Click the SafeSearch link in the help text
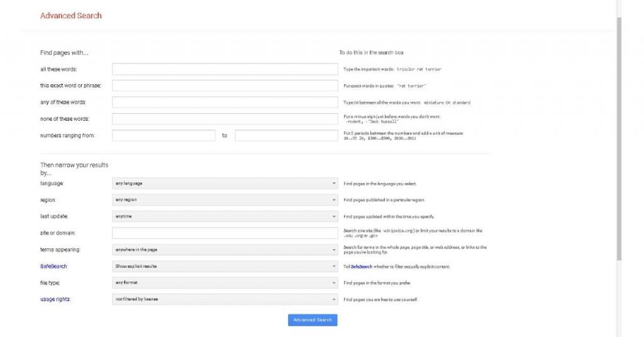Image resolution: width=644 pixels, height=337 pixels. [362, 267]
